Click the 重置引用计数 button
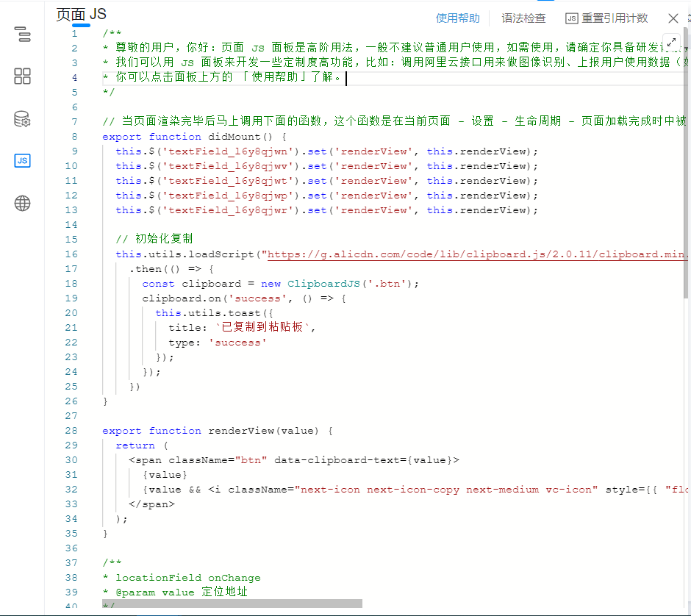The height and width of the screenshot is (616, 691). (x=606, y=18)
